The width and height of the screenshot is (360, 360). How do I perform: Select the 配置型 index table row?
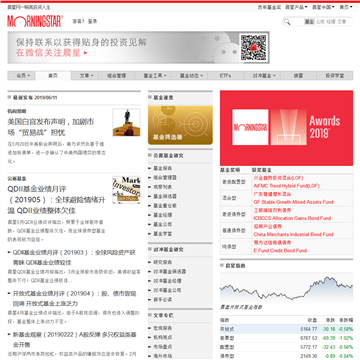point(286,347)
